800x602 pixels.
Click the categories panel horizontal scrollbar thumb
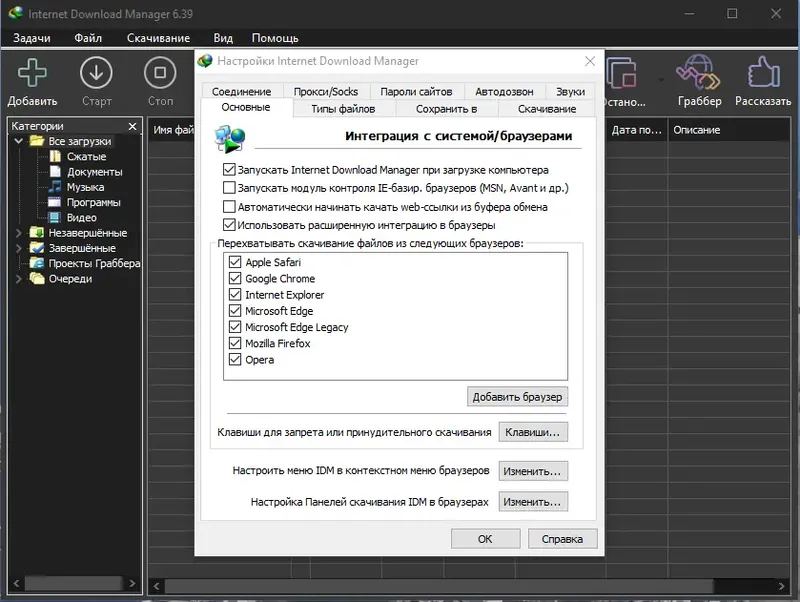coord(74,583)
